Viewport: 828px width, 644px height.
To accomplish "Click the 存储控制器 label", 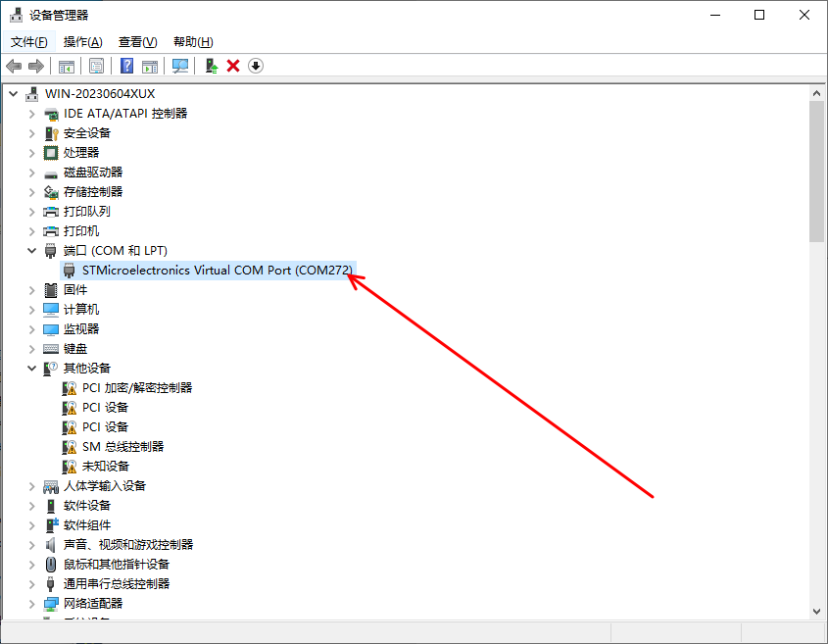I will click(93, 192).
